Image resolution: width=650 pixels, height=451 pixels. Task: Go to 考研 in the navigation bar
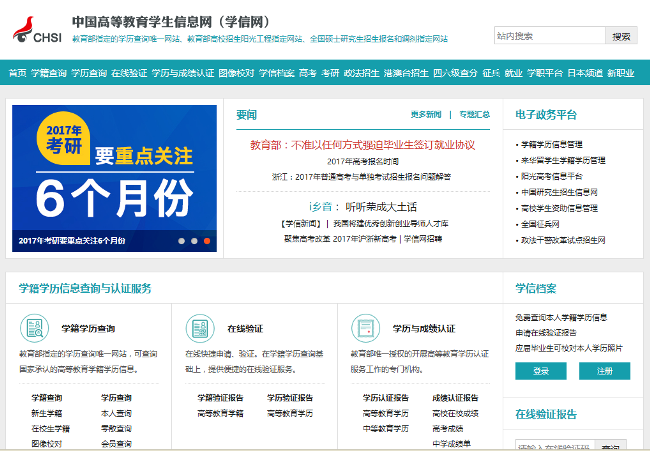330,73
